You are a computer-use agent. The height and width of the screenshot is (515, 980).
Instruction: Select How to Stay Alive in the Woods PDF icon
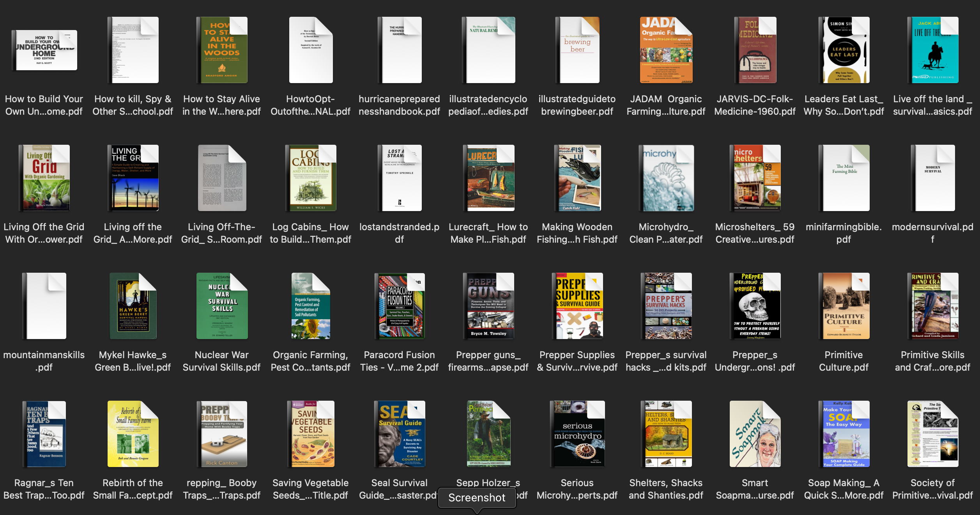pos(222,50)
